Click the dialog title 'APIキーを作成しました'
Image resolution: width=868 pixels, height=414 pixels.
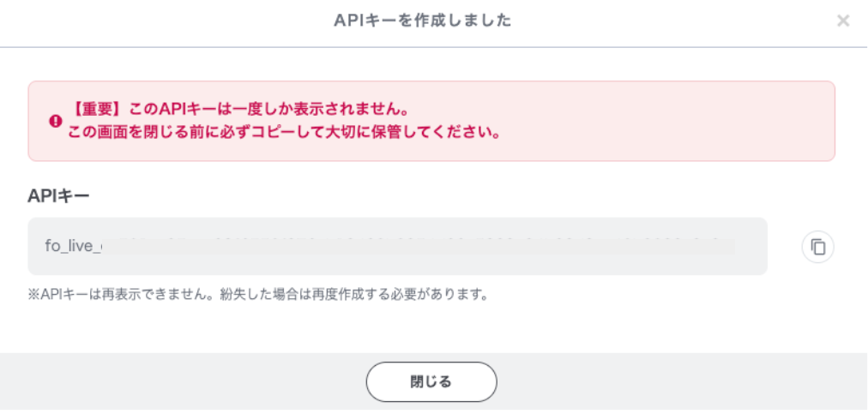423,21
